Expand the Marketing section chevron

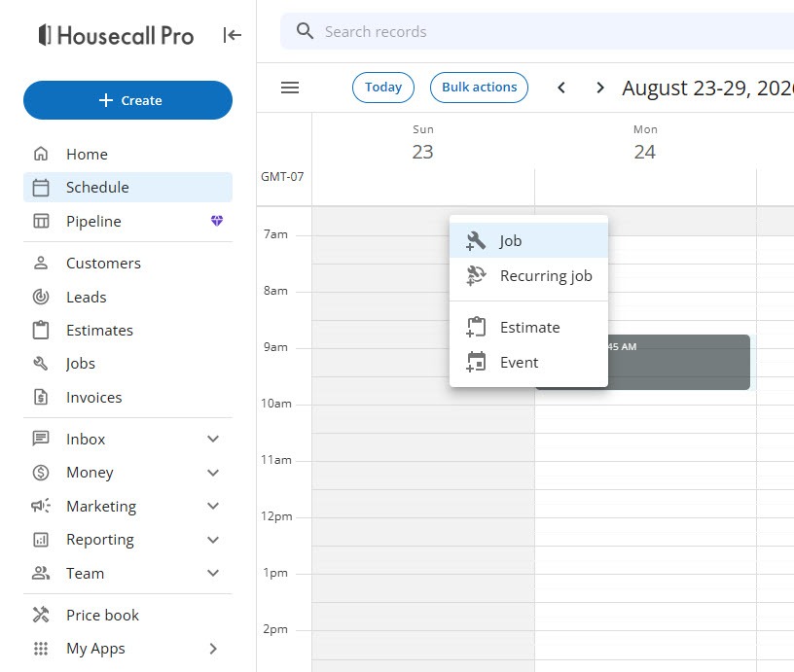tap(213, 506)
